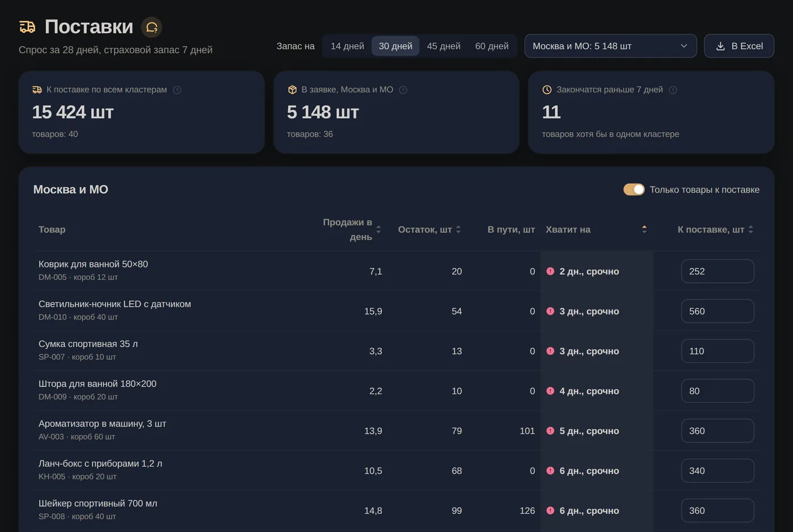Image resolution: width=793 pixels, height=532 pixels.
Task: Click the delivery truck icon next to Поставки
Action: coord(27,27)
